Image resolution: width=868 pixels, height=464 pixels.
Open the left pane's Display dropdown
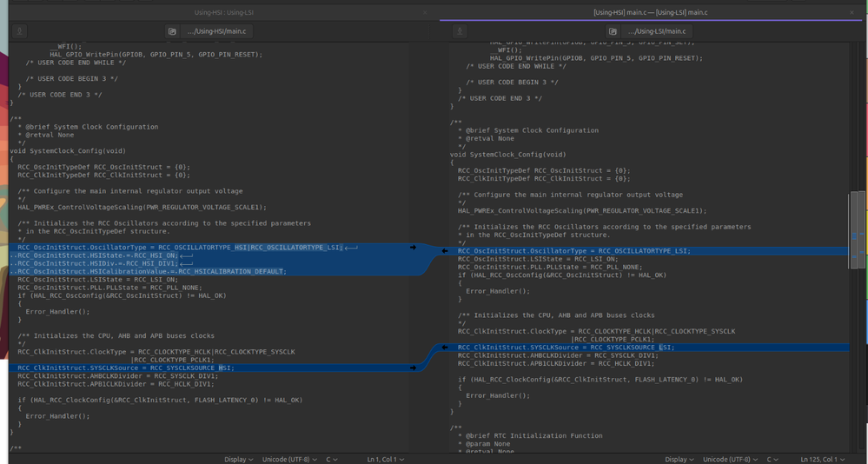[239, 459]
